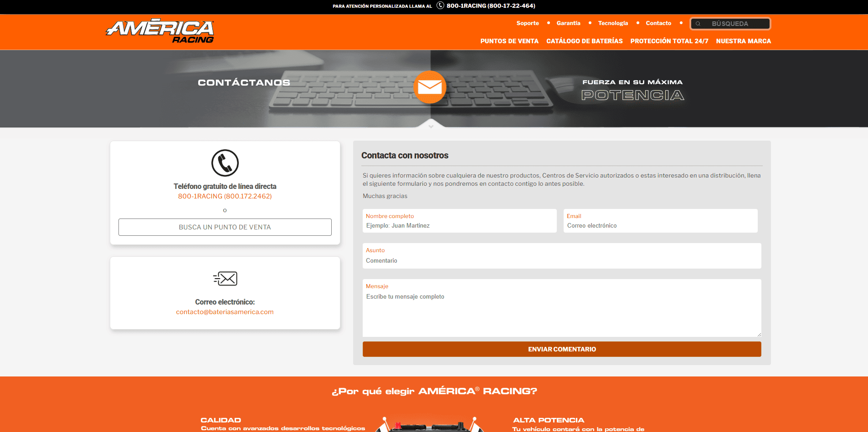Open the Garantía page
The width and height of the screenshot is (868, 432).
[568, 23]
